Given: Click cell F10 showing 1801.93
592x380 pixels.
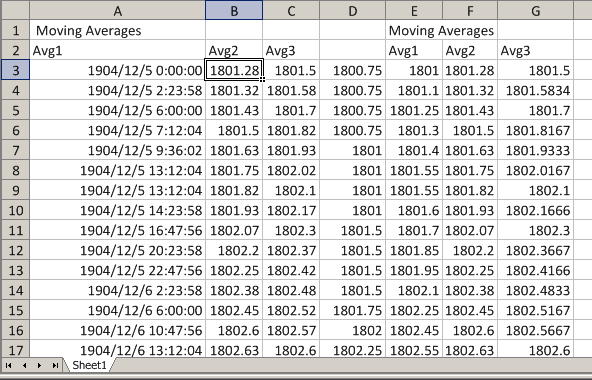Looking at the screenshot, I should coord(470,210).
